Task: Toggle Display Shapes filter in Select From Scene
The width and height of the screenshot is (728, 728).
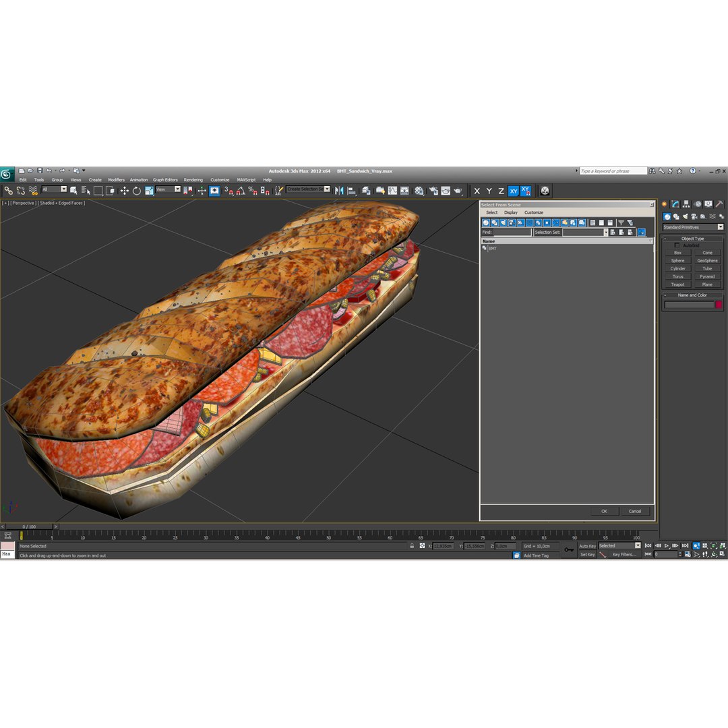Action: pyautogui.click(x=495, y=223)
